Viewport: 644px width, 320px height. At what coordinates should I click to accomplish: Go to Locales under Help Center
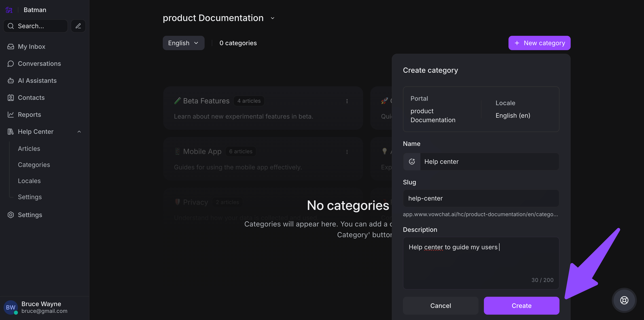coord(29,181)
